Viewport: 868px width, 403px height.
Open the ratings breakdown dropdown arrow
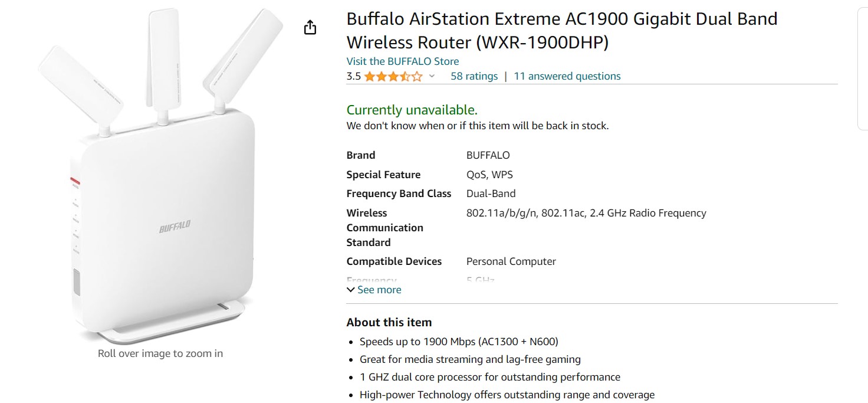432,76
